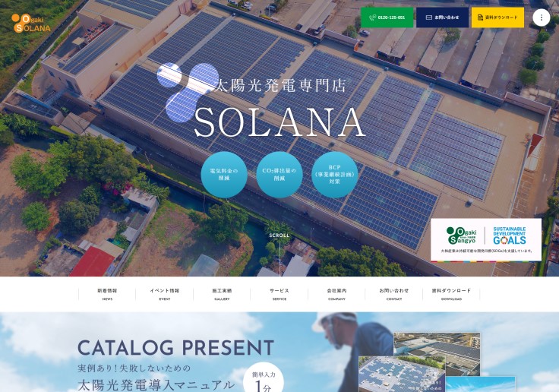The image size is (559, 392).
Task: Open 資料ダウンロード DOWNLOAD in navigation bar
Action: (451, 294)
